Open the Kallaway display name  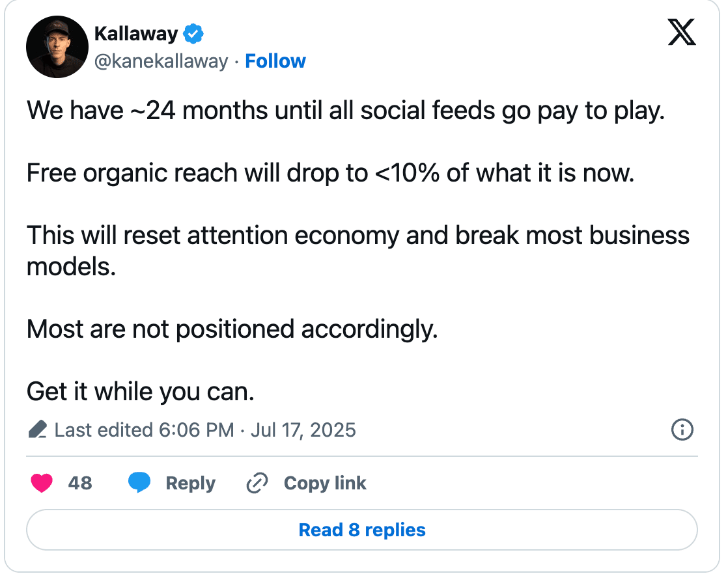[136, 34]
